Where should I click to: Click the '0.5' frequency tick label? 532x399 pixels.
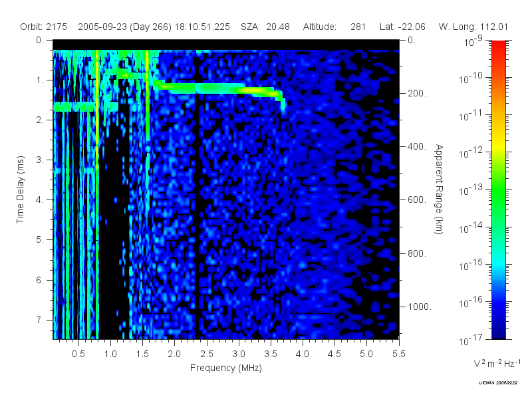(78, 354)
